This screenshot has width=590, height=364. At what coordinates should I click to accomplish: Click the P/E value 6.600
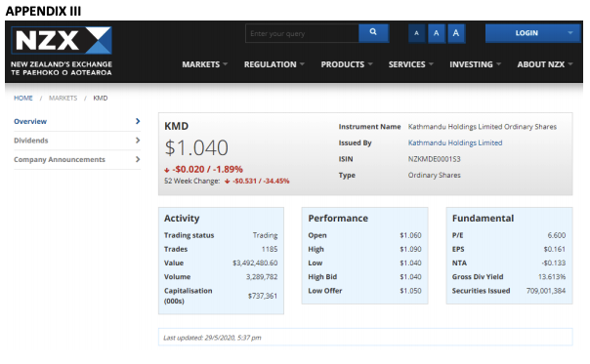pyautogui.click(x=557, y=235)
